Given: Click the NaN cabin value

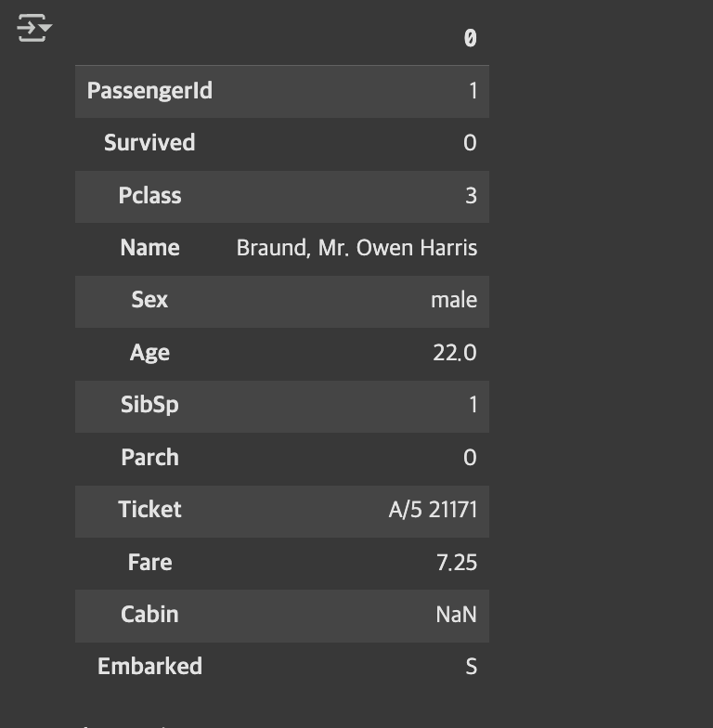Looking at the screenshot, I should 457,615.
